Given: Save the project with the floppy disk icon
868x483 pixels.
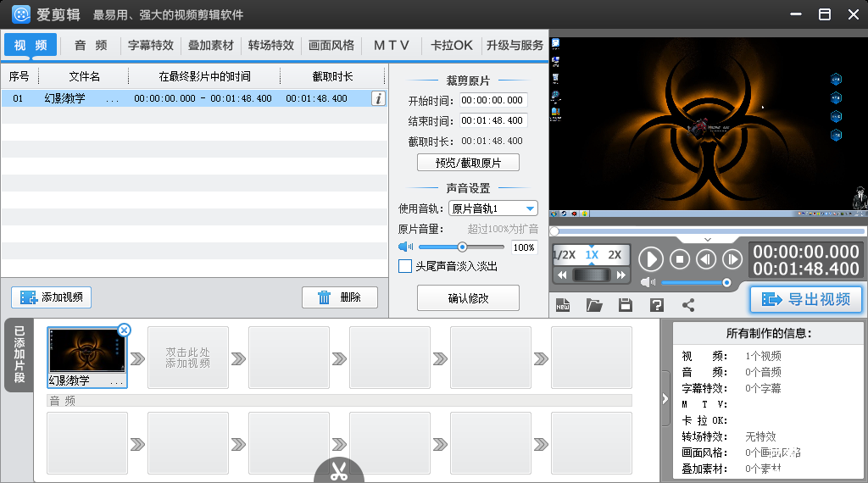Looking at the screenshot, I should (x=626, y=305).
